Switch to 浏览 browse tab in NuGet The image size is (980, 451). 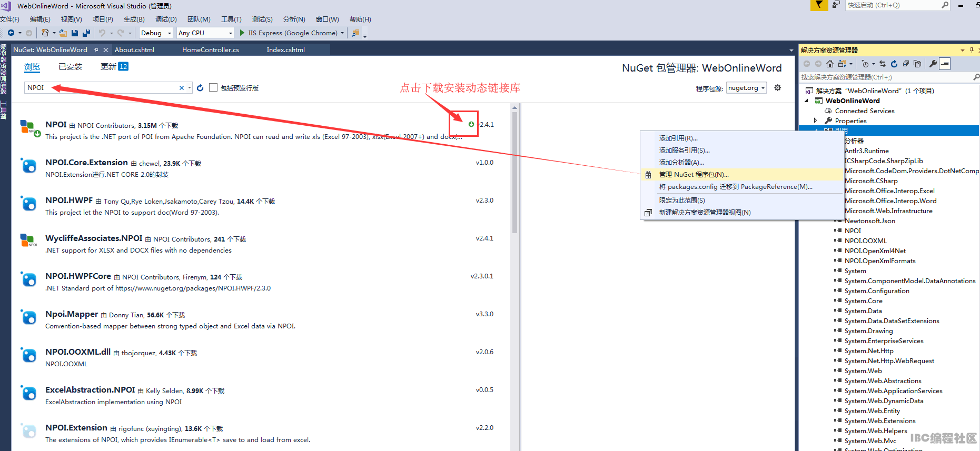coord(32,67)
